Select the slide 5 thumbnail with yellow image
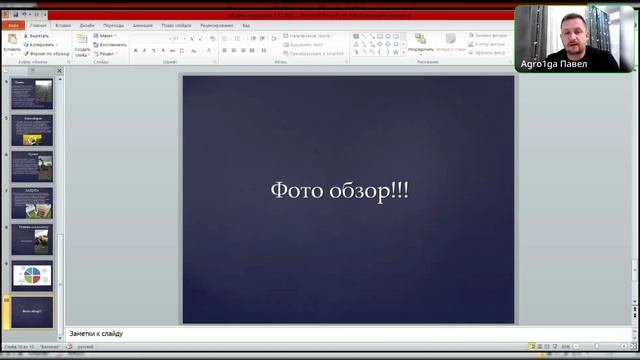This screenshot has width=640, height=360. [32, 130]
